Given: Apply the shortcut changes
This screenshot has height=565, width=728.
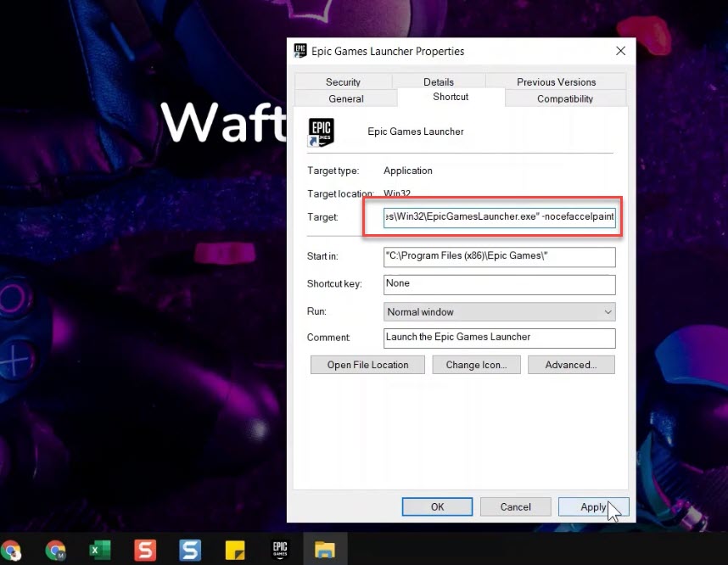Looking at the screenshot, I should [x=593, y=507].
